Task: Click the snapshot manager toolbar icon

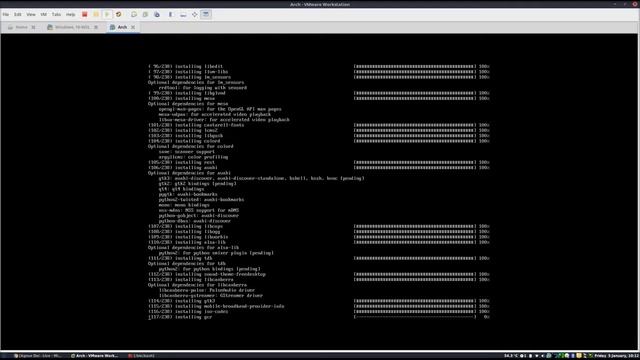Action: [157, 14]
